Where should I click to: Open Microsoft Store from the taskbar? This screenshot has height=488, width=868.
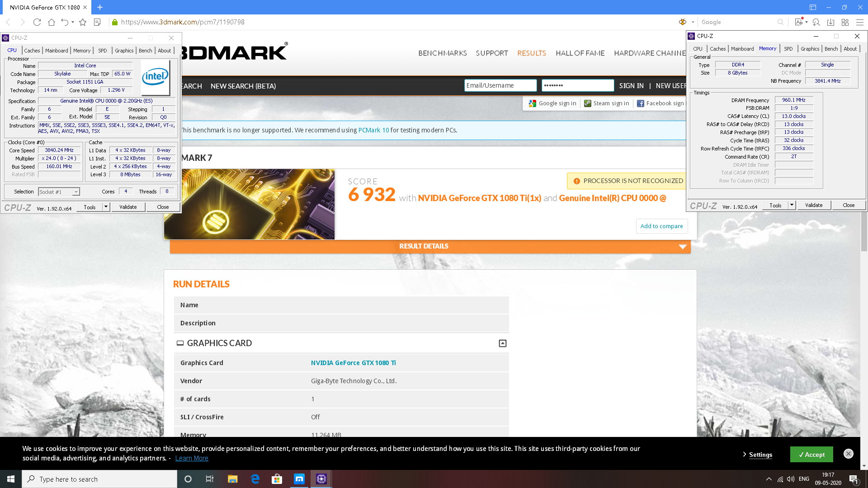(277, 479)
